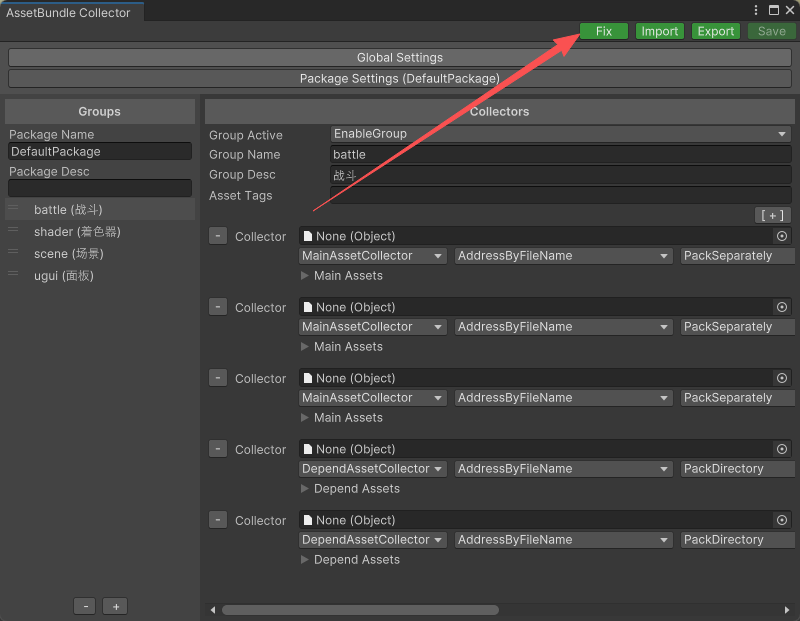This screenshot has width=800, height=621.
Task: Edit the Group Desc field
Action: (561, 175)
